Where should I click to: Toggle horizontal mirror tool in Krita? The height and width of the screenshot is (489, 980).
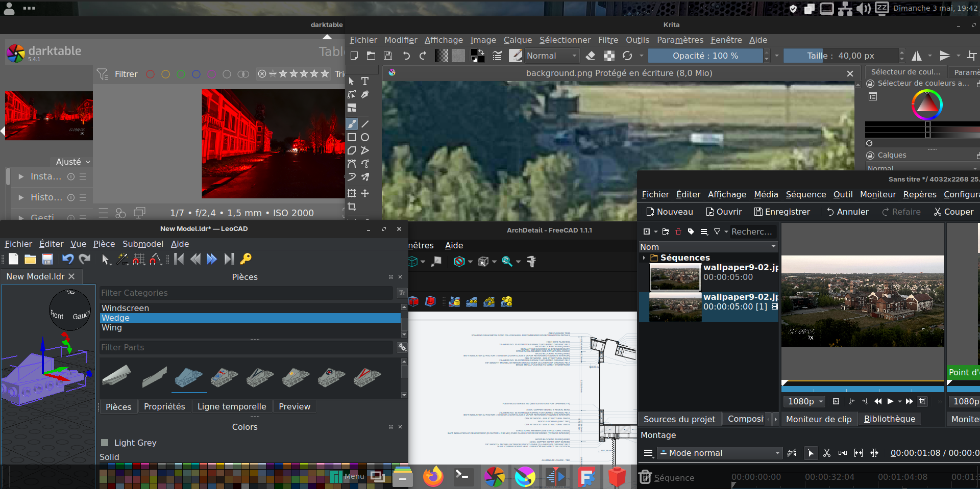click(917, 56)
